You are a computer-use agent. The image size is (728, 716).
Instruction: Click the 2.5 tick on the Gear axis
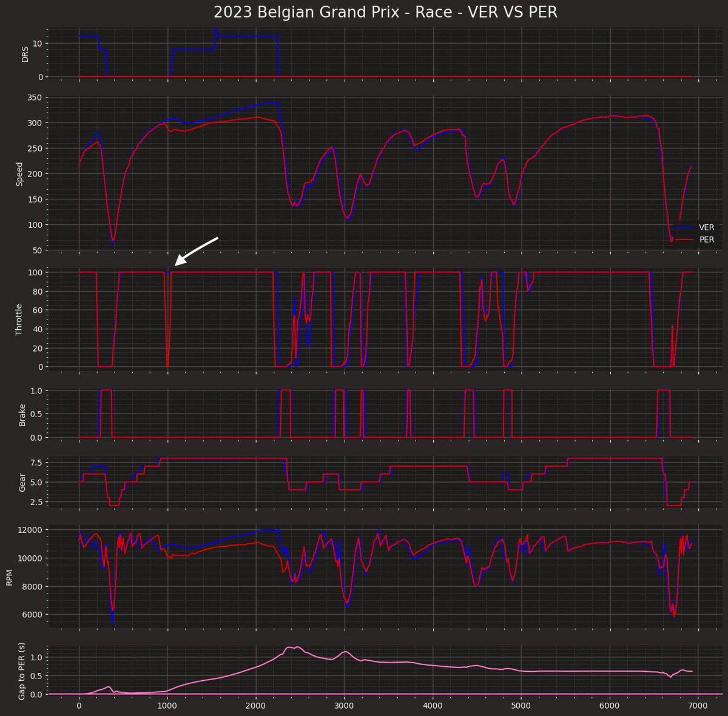pos(36,502)
